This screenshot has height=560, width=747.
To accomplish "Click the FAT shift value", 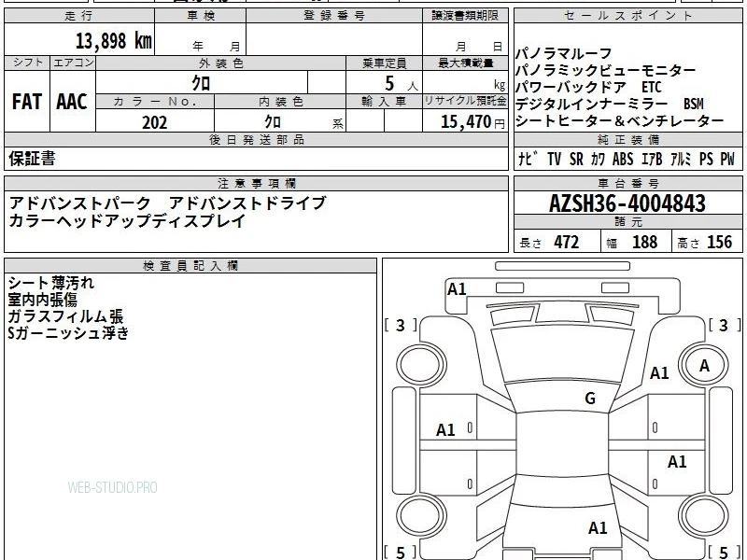I will click(27, 102).
